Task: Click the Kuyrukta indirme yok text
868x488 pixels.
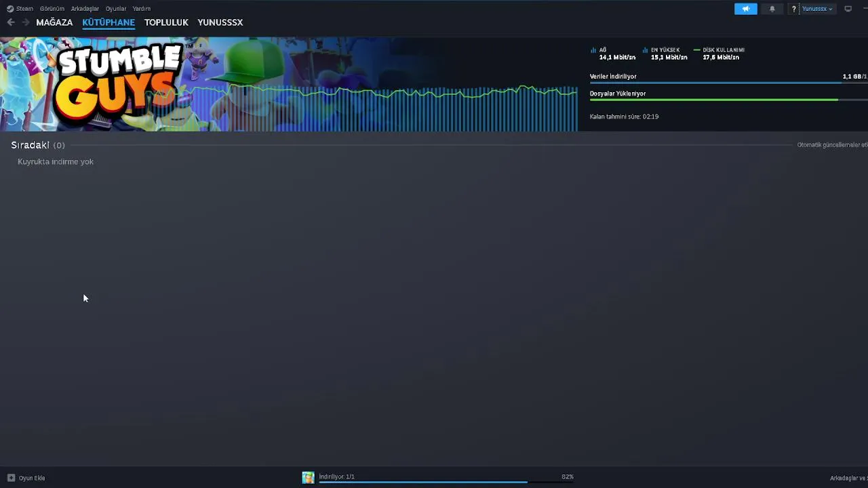Action: (x=56, y=161)
